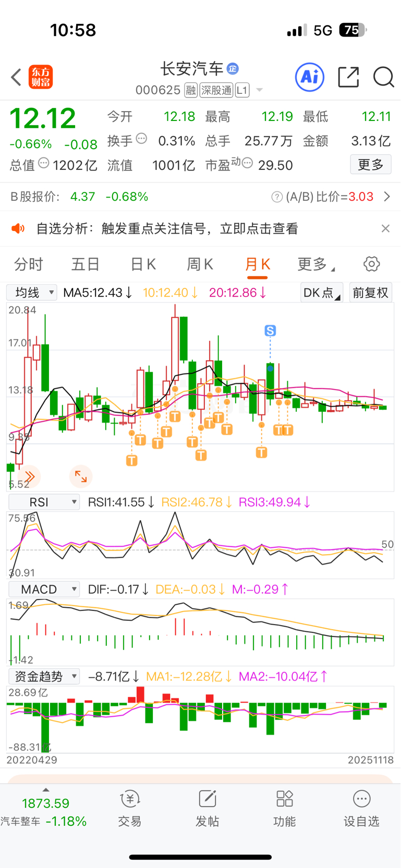Tap the 深股通 tag

pyautogui.click(x=216, y=90)
